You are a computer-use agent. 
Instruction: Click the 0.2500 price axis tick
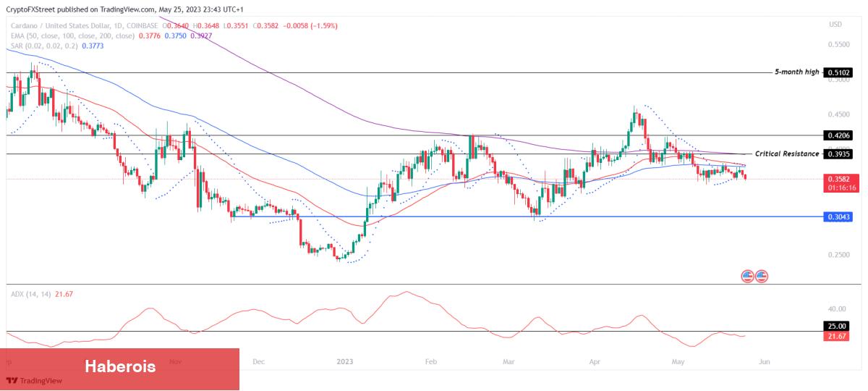click(838, 255)
